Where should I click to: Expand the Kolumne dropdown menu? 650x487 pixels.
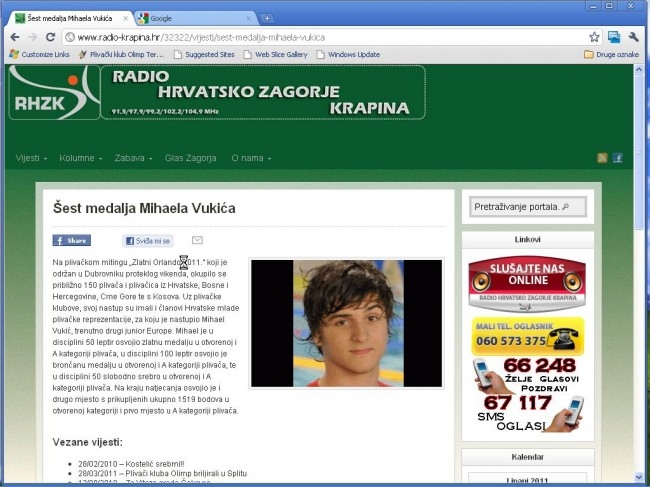pos(80,158)
